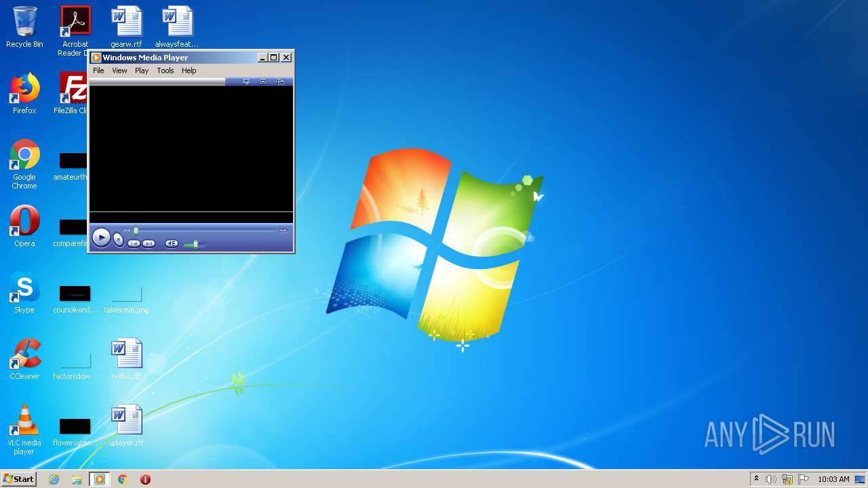The width and height of the screenshot is (868, 488).
Task: Launch Chrome from the taskbar
Action: click(122, 479)
